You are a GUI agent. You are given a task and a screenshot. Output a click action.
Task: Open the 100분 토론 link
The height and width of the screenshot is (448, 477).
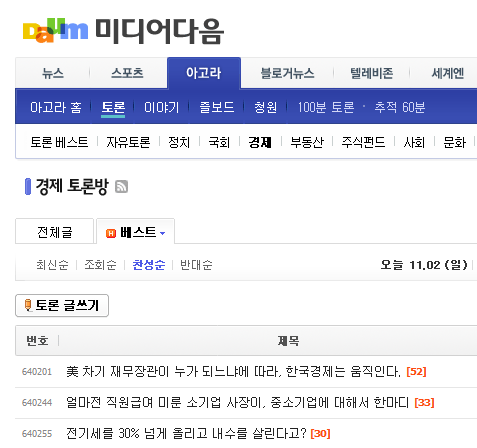pos(326,107)
